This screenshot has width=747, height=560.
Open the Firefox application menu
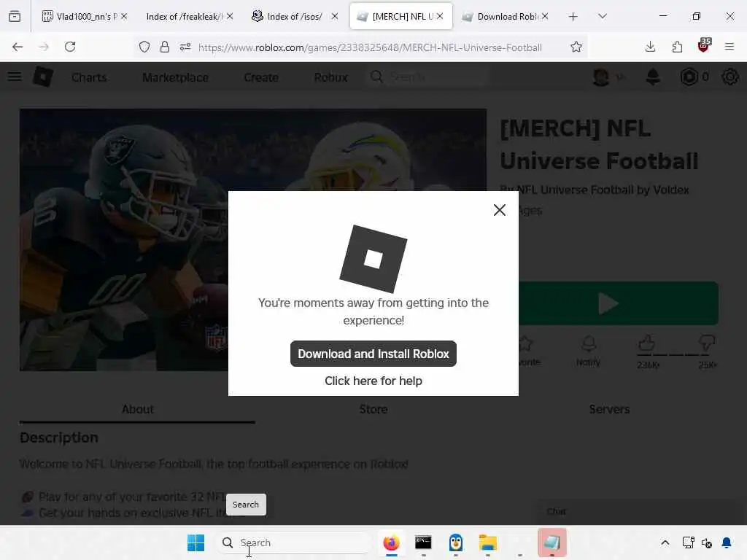729,47
